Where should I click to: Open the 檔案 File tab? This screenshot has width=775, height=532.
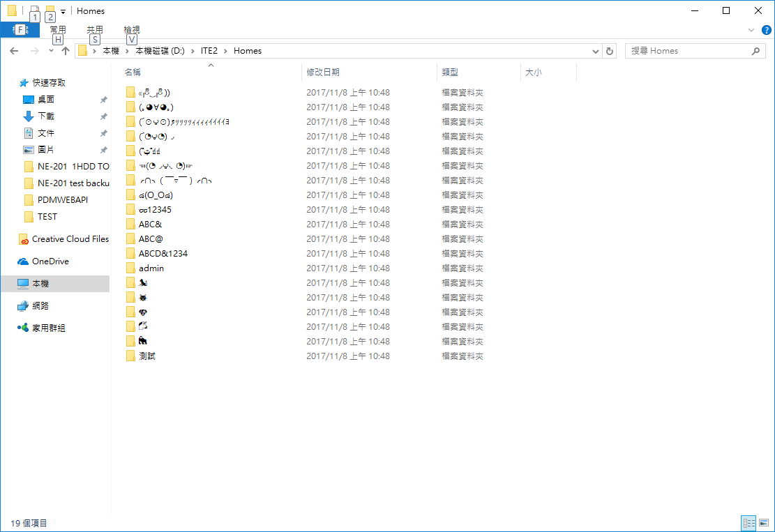20,30
